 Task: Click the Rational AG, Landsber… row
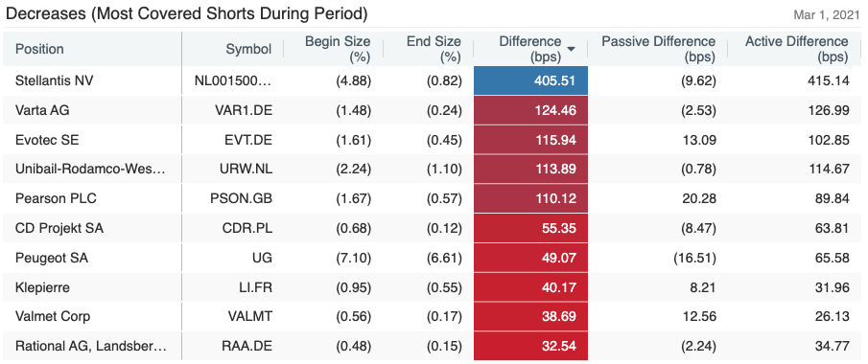434,347
